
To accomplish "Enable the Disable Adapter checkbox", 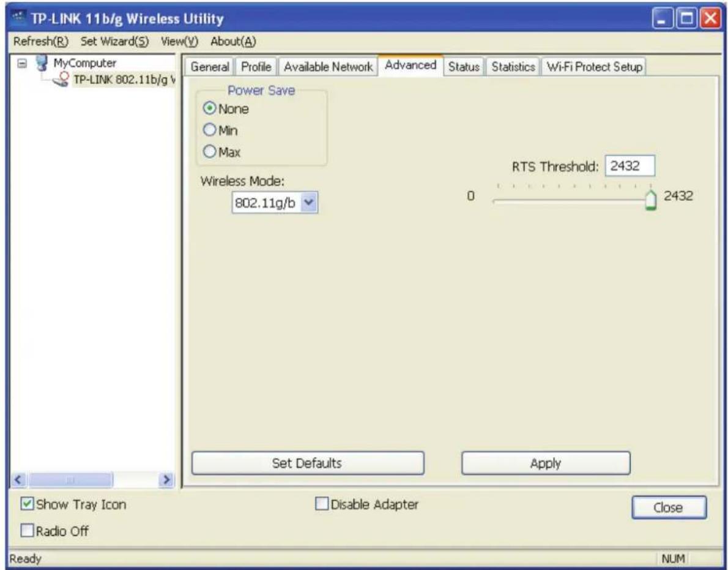I will coord(321,504).
